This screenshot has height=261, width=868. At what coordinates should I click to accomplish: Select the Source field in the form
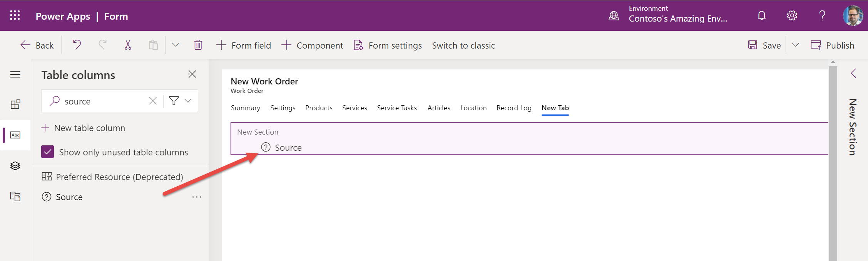coord(281,148)
